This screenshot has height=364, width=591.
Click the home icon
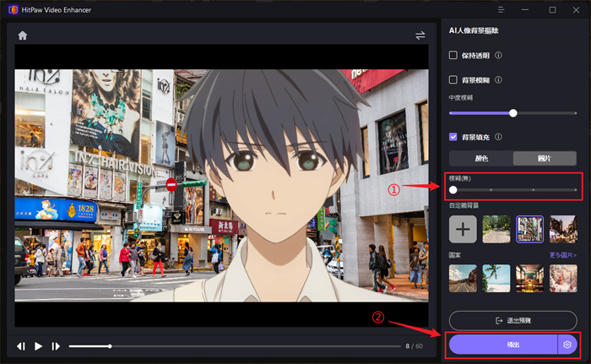23,35
